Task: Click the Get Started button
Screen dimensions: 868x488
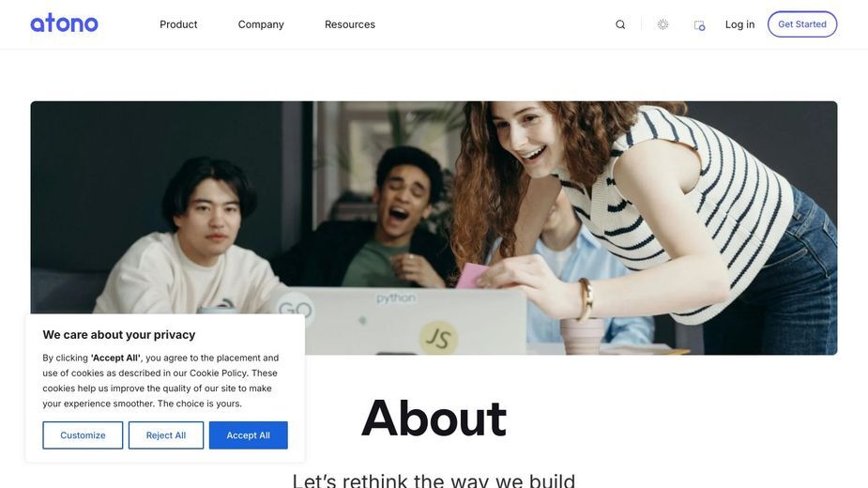Action: click(x=802, y=24)
